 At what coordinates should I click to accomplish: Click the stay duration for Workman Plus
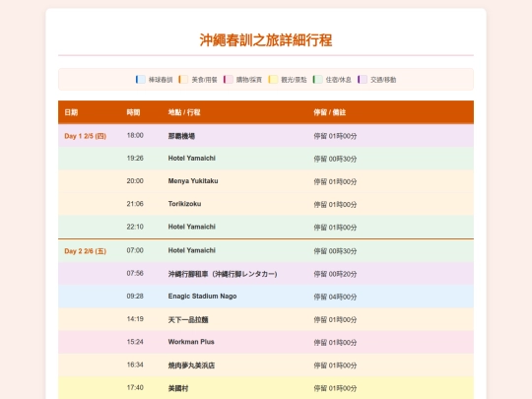335,342
